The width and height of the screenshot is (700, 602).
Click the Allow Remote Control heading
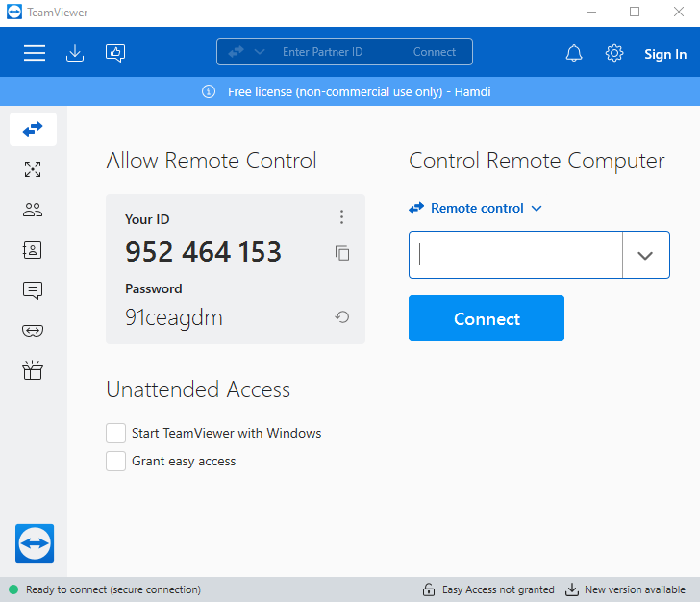pyautogui.click(x=212, y=161)
